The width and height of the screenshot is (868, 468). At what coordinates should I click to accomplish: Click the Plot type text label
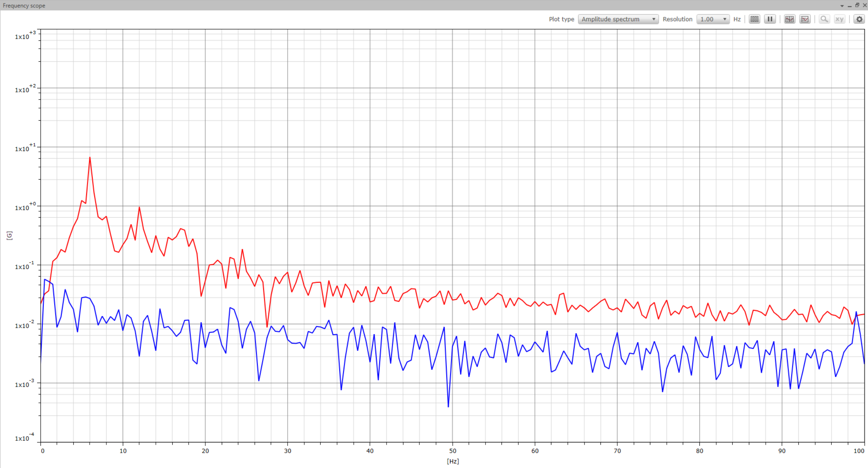[x=561, y=19]
